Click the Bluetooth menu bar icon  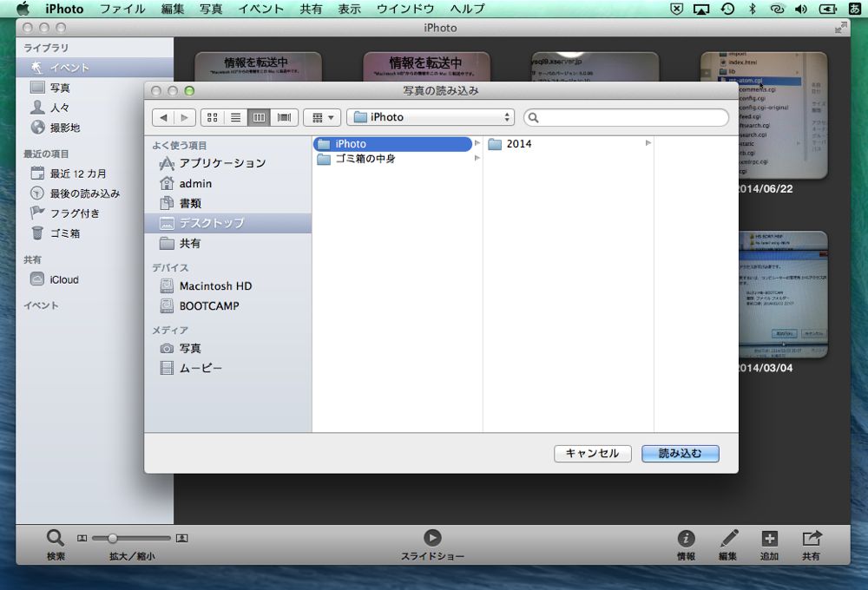pyautogui.click(x=753, y=9)
